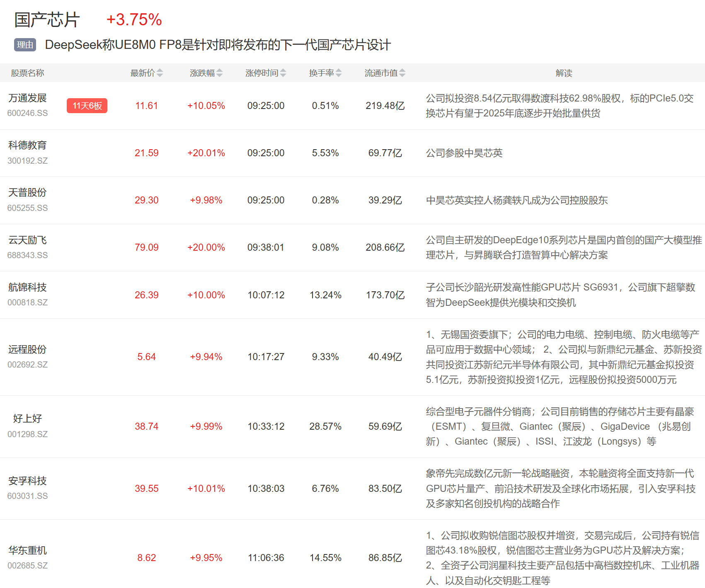Open stock 航锦科技
The height and width of the screenshot is (588, 705).
click(x=27, y=288)
